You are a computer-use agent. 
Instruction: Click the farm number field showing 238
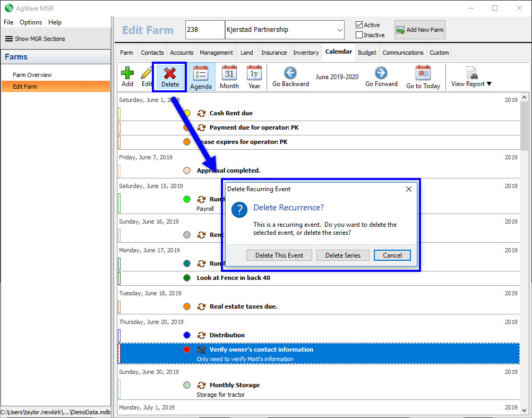click(x=204, y=30)
